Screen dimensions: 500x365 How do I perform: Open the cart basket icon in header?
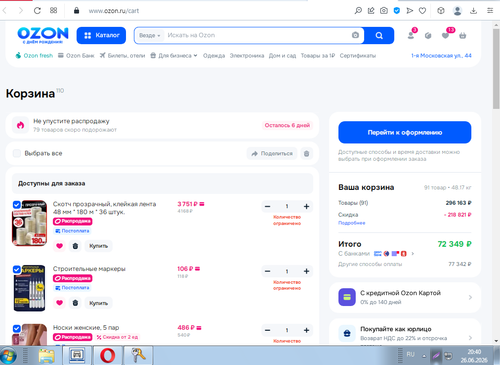[x=463, y=35]
